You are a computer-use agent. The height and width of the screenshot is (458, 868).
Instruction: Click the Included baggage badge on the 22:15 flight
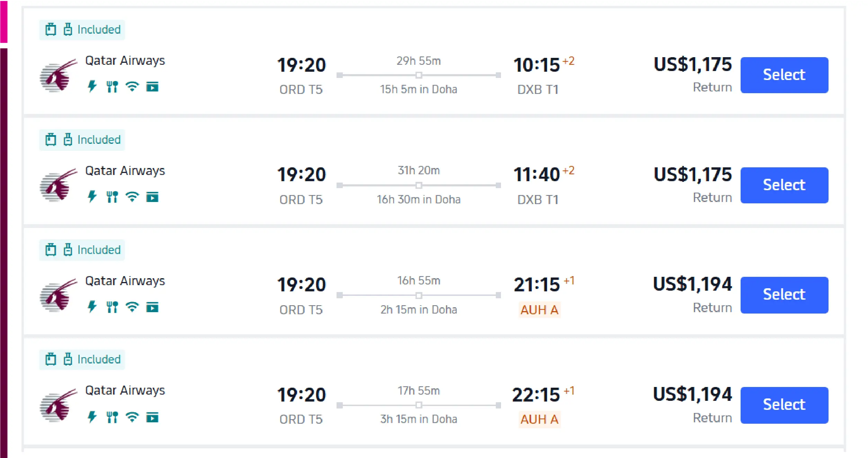click(x=82, y=360)
